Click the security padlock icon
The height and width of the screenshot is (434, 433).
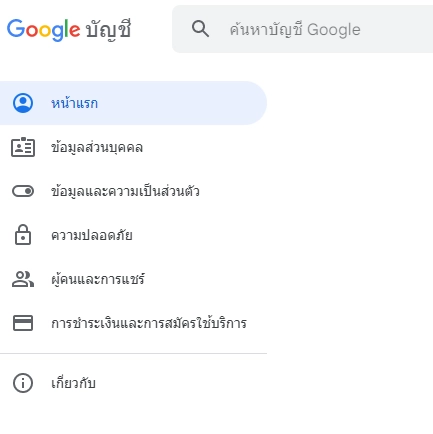23,235
